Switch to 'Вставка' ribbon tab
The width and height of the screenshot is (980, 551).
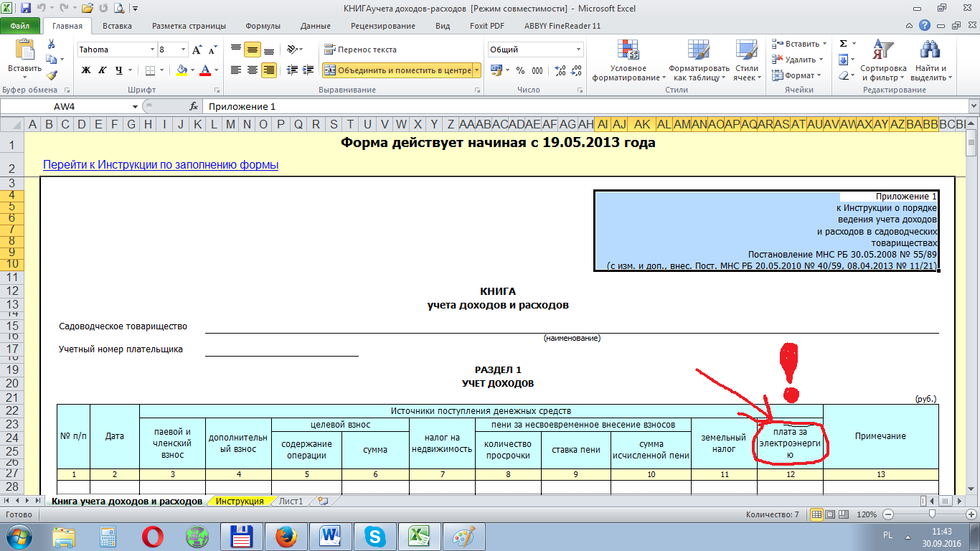(x=117, y=25)
